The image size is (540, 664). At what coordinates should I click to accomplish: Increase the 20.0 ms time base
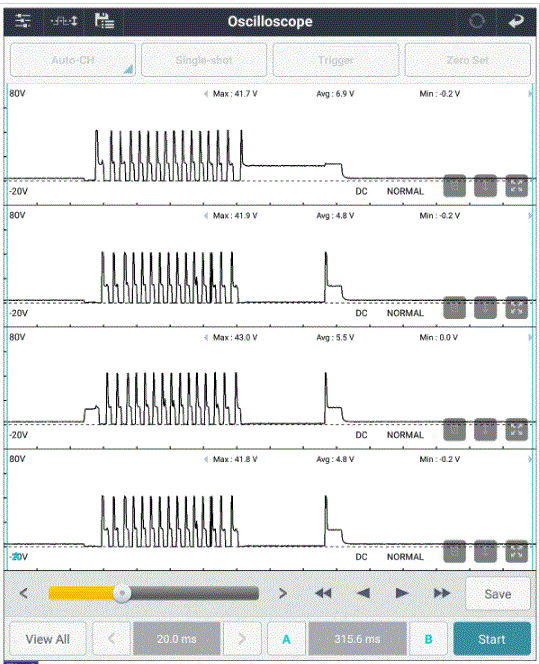[242, 639]
